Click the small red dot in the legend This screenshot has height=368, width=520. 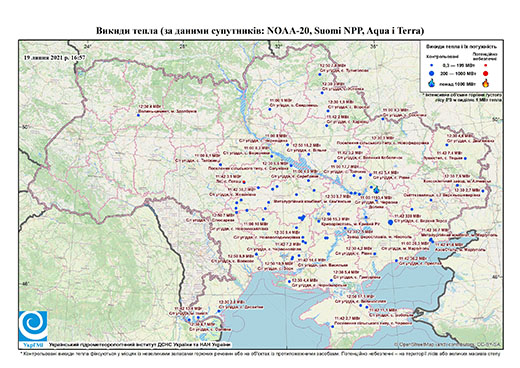pos(486,65)
